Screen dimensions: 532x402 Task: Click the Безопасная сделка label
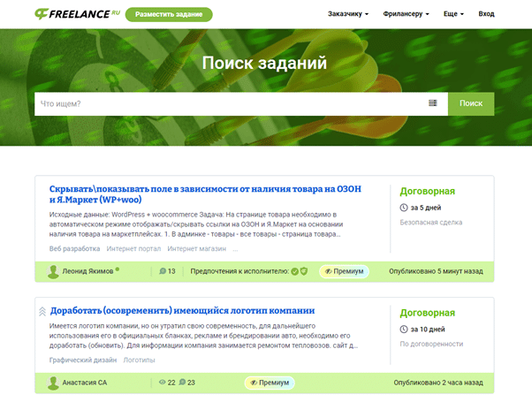pyautogui.click(x=431, y=223)
